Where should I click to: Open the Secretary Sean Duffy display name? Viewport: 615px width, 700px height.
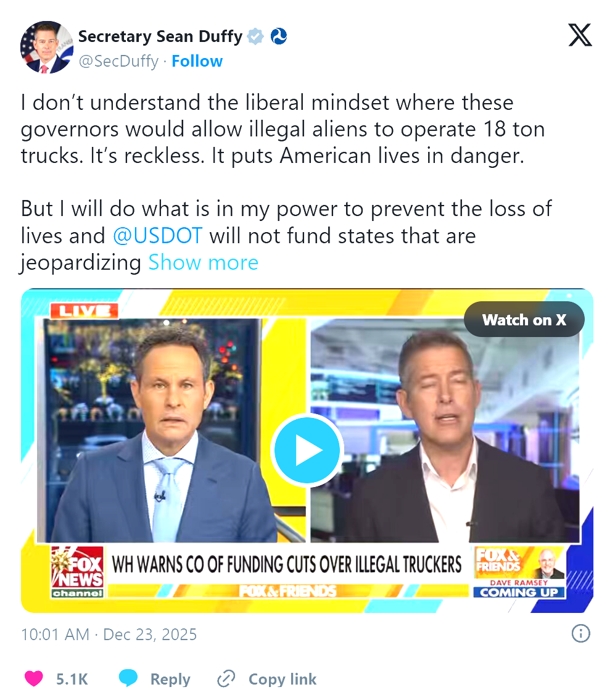[160, 36]
